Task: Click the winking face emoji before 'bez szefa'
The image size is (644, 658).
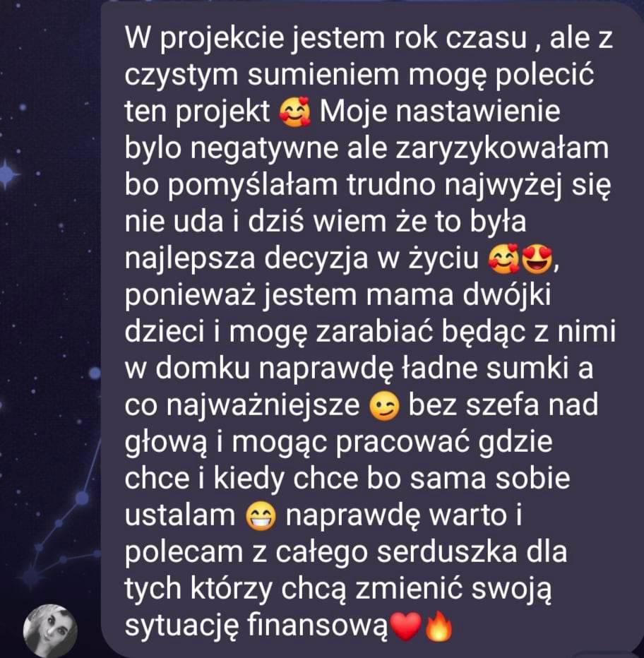Action: tap(384, 406)
